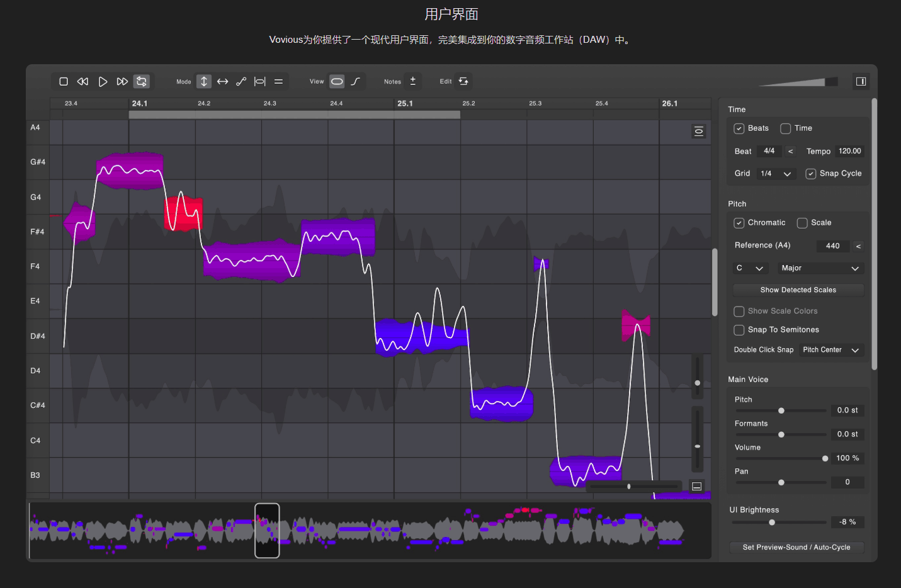The width and height of the screenshot is (901, 588).
Task: Enable Snap To Semitones
Action: click(x=739, y=330)
